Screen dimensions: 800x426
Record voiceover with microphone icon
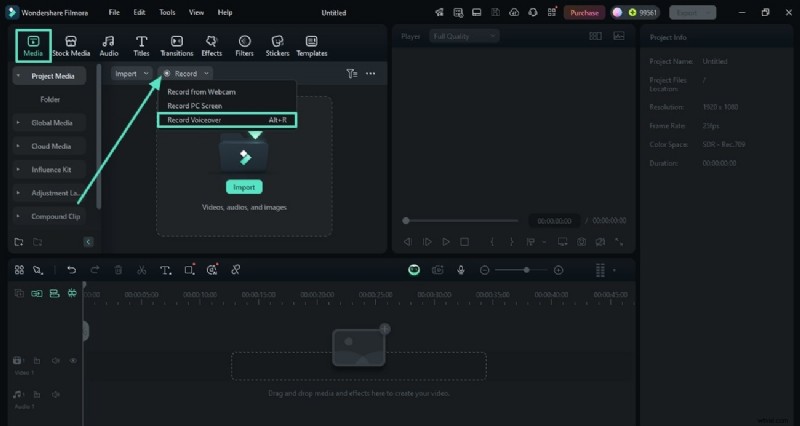tap(461, 270)
